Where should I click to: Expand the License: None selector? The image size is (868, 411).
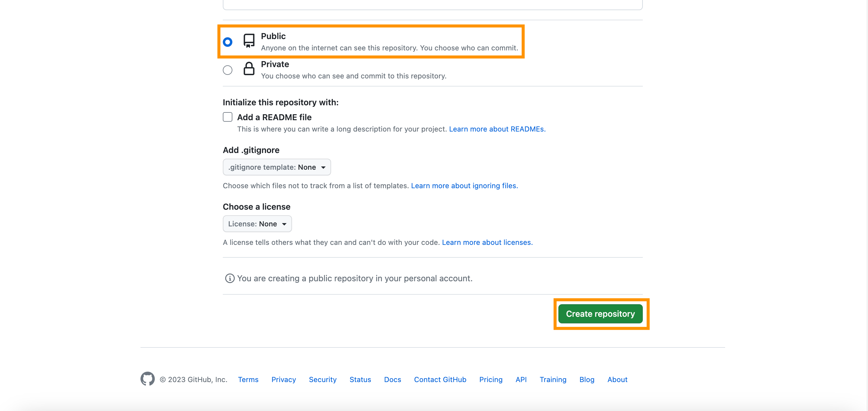[x=257, y=224]
